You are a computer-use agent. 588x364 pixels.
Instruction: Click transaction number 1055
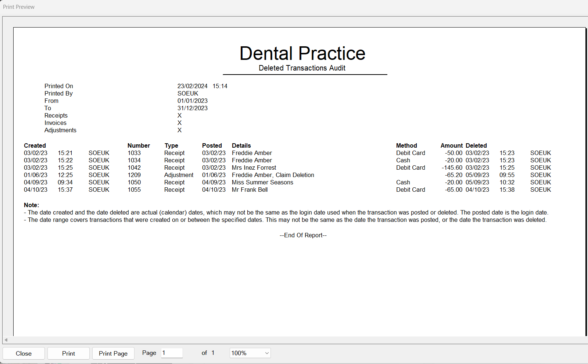tap(134, 190)
